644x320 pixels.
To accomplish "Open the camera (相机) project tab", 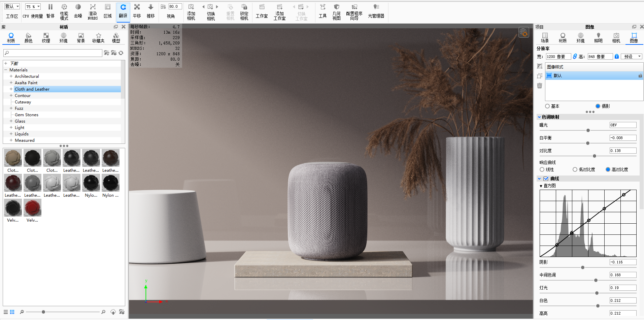I will (x=616, y=37).
